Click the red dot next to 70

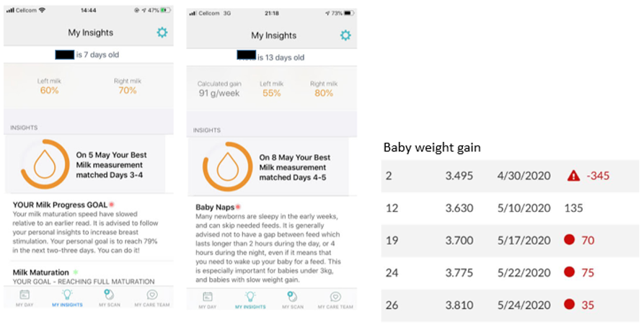pyautogui.click(x=569, y=240)
